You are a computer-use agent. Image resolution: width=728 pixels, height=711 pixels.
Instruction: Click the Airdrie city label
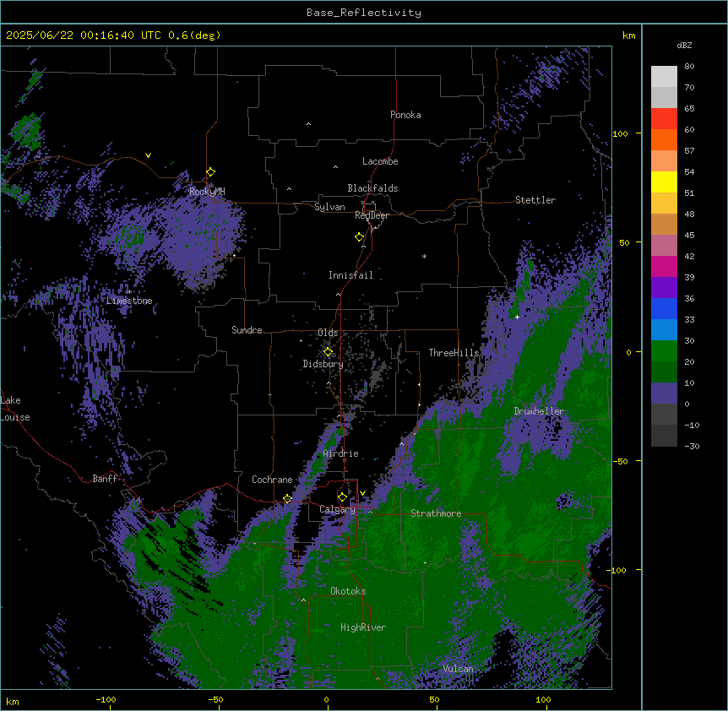341,453
